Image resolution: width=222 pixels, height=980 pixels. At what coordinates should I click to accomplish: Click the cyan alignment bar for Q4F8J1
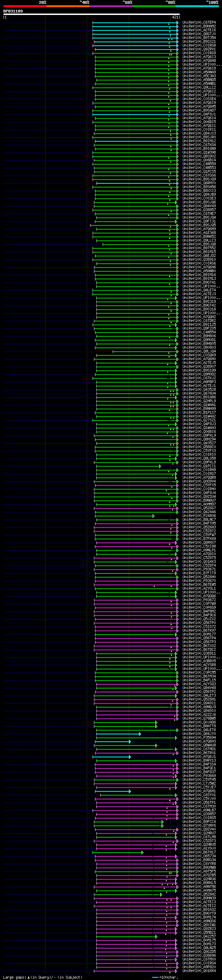(x=136, y=114)
